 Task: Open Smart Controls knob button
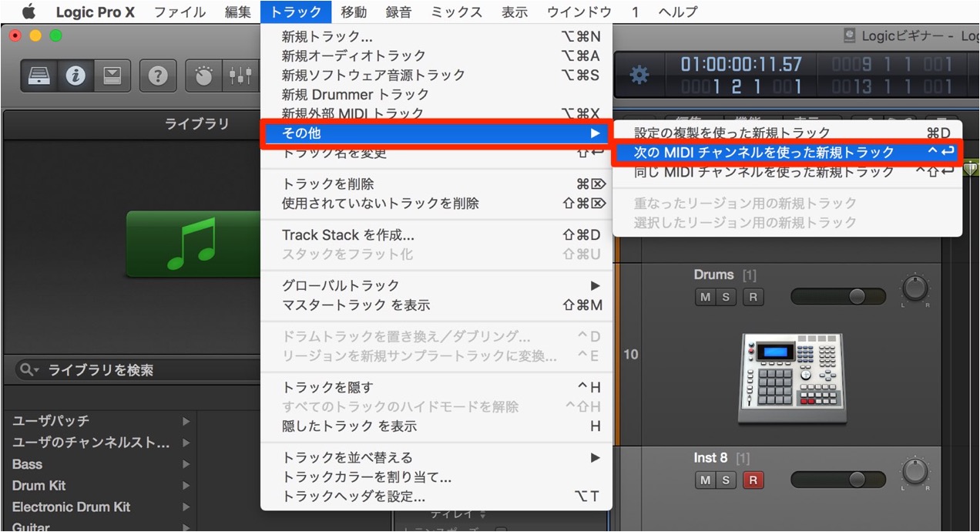pyautogui.click(x=204, y=75)
